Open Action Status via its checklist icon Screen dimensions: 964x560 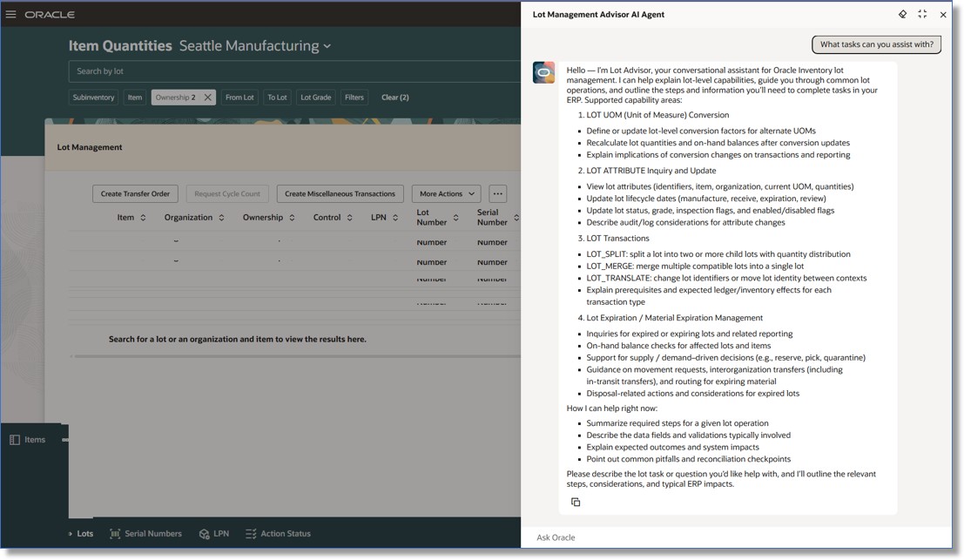[249, 533]
